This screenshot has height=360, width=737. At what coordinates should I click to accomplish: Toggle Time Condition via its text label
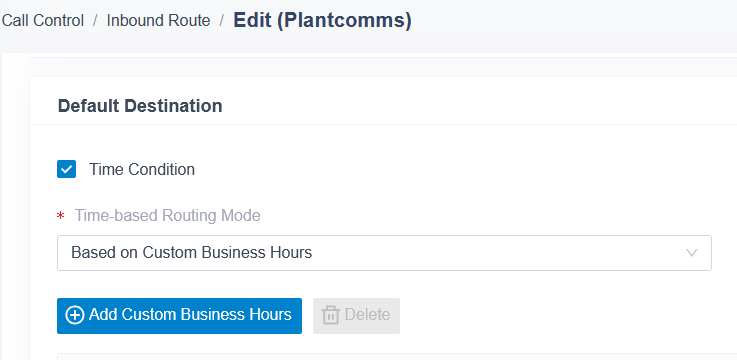click(142, 169)
